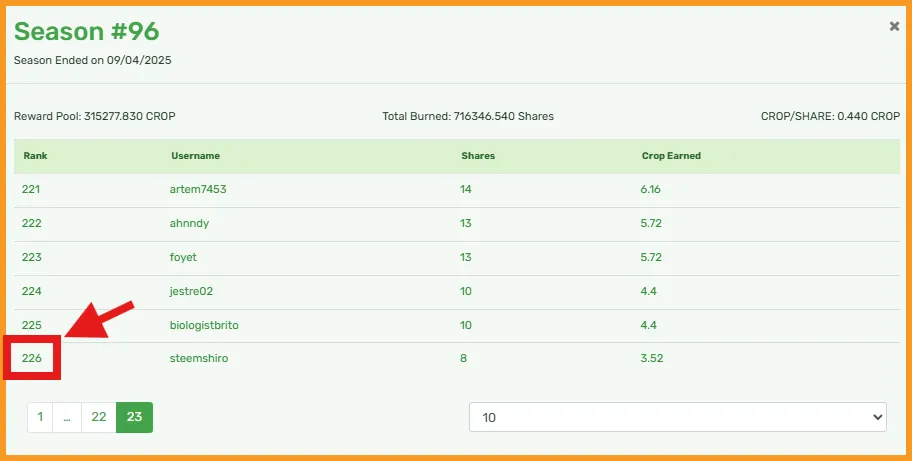The image size is (912, 461).
Task: Click the pagination ellipsis button
Action: [x=67, y=417]
